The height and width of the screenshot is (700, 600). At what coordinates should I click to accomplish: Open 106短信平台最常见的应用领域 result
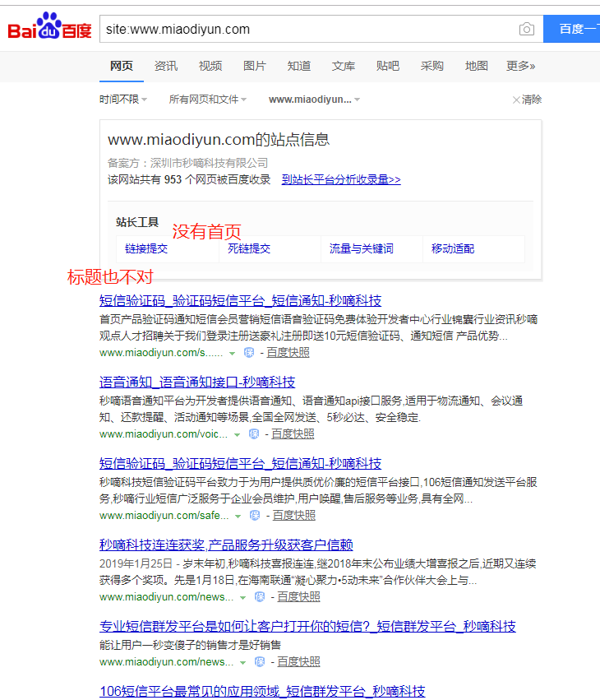262,691
